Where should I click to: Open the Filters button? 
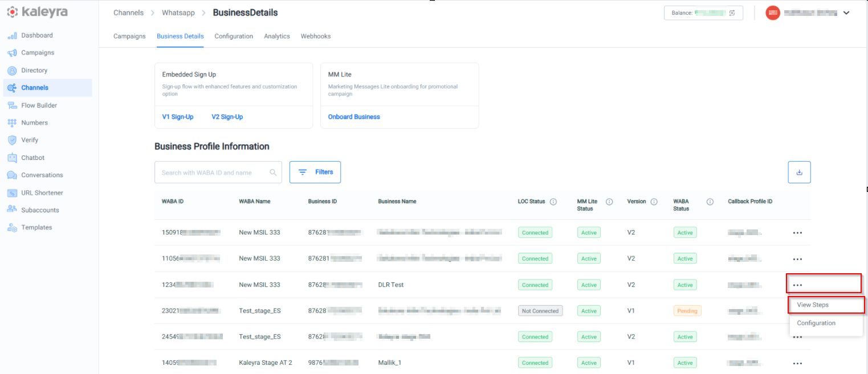[x=315, y=172]
